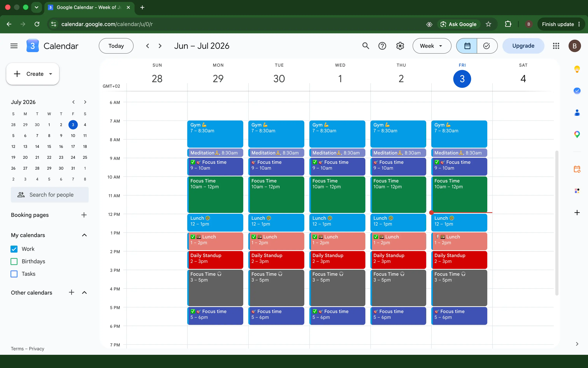Click the browser address bar URL

tap(107, 24)
